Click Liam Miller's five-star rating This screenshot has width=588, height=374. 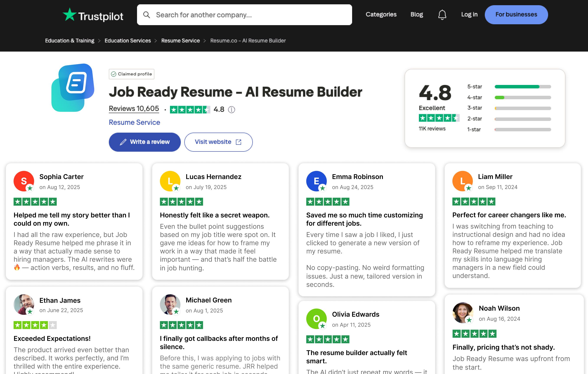[x=474, y=202]
